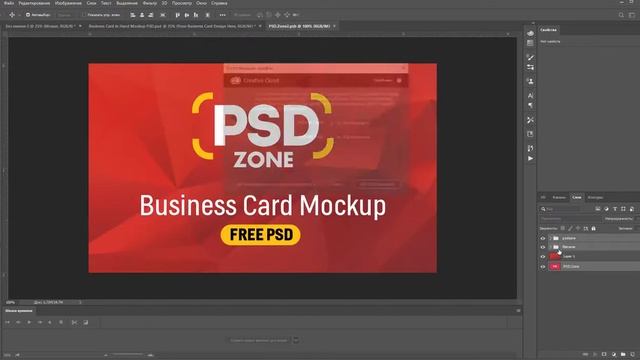
Task: Open the Timeline panel flyout menu
Action: pyautogui.click(x=518, y=311)
